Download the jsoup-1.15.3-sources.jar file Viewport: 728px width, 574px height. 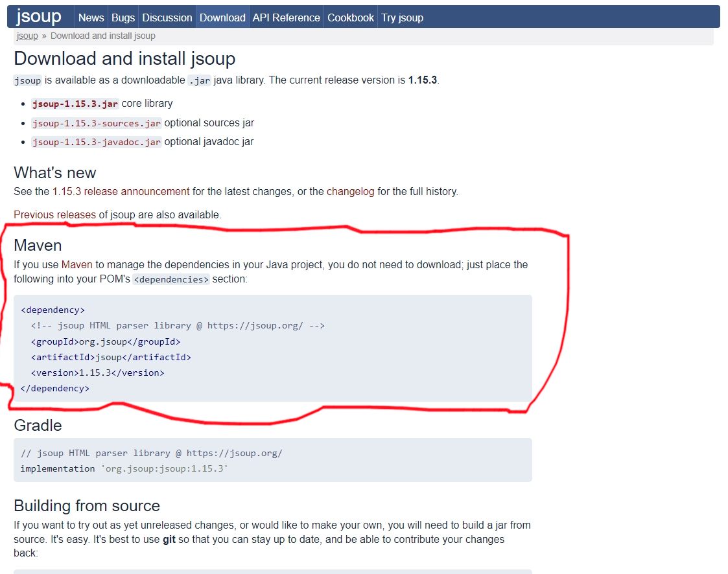[x=97, y=123]
